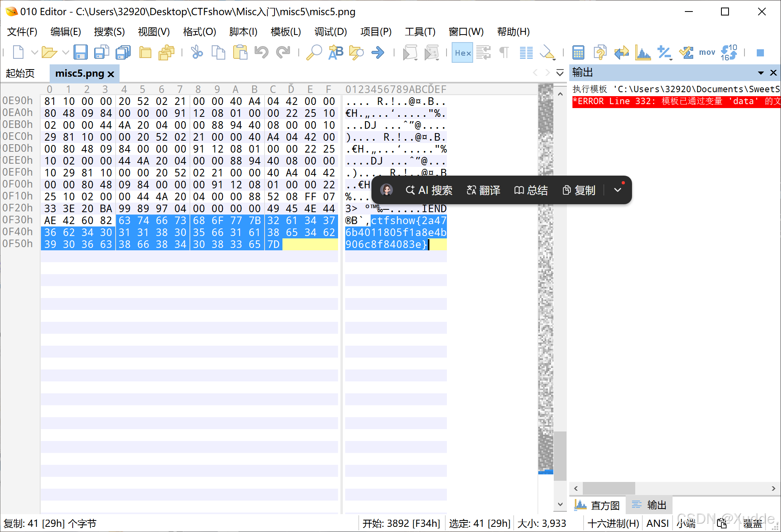Viewport: 781px width, 532px height.
Task: Save the file using the save icon
Action: click(x=81, y=52)
